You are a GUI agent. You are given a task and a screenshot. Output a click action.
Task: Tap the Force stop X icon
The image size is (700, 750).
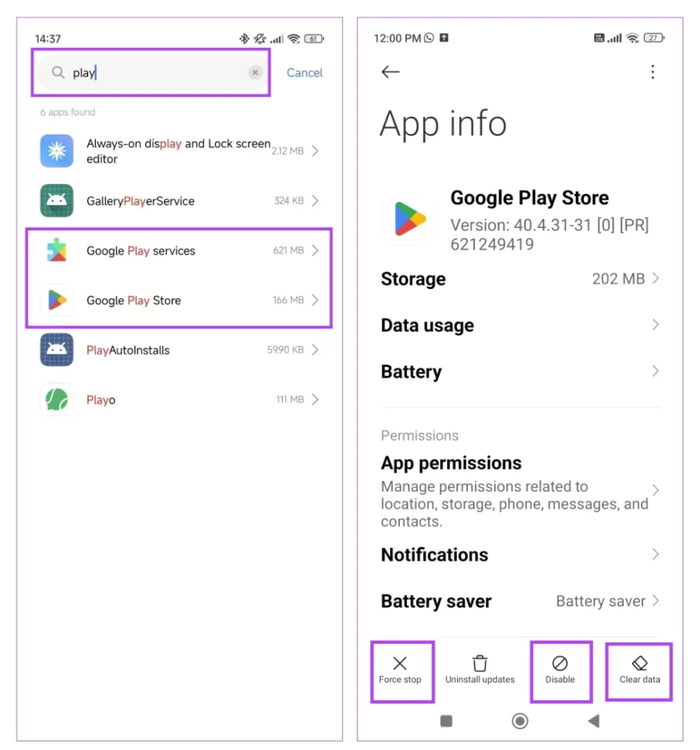click(400, 663)
